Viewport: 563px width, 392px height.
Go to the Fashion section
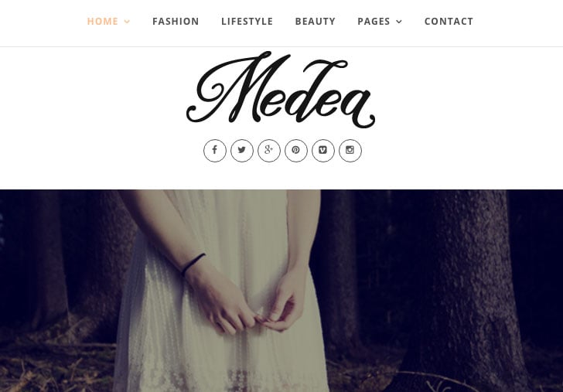[x=176, y=22]
